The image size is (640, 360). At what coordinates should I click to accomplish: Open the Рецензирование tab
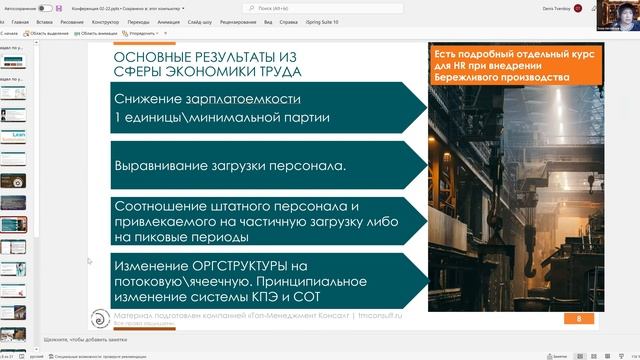[x=238, y=22]
